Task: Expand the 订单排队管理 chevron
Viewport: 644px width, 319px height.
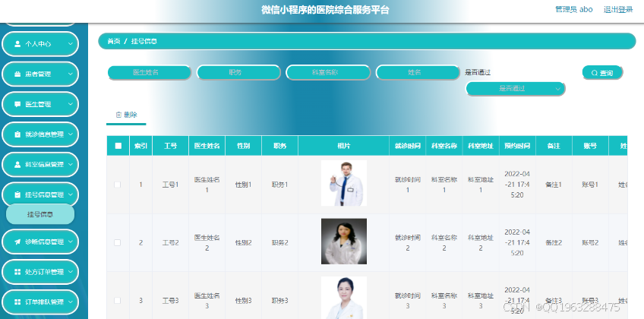Action: point(70,302)
